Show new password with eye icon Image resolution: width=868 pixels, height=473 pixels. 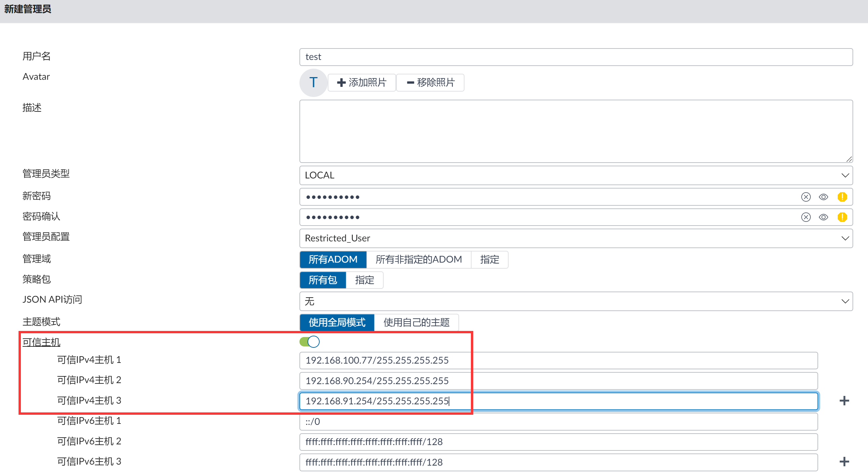[823, 197]
